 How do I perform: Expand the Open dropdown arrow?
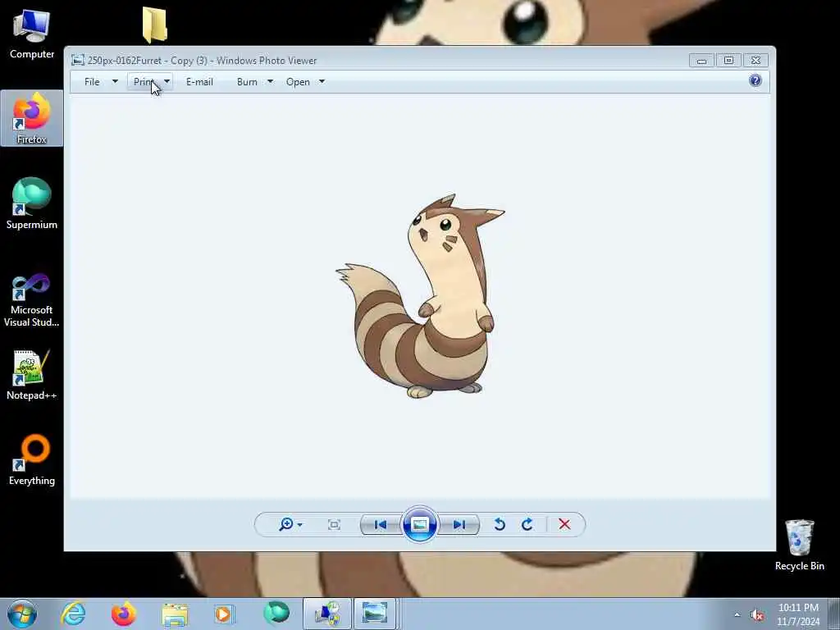322,82
